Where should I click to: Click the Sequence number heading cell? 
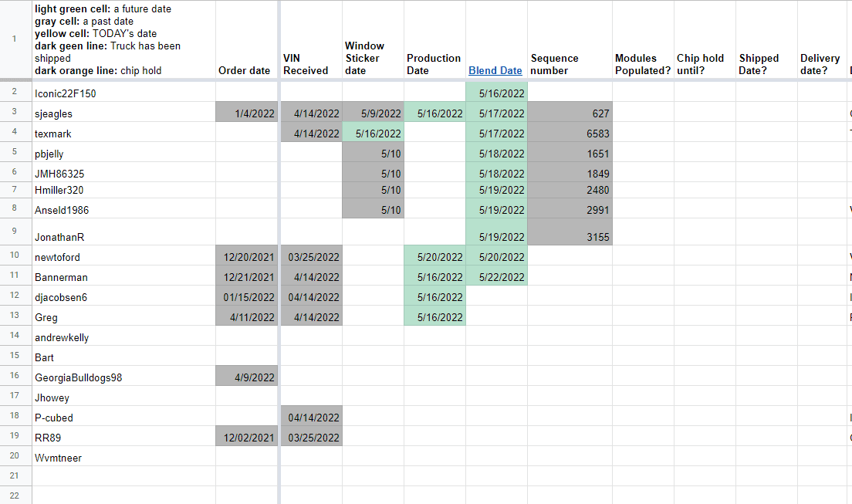pos(570,64)
